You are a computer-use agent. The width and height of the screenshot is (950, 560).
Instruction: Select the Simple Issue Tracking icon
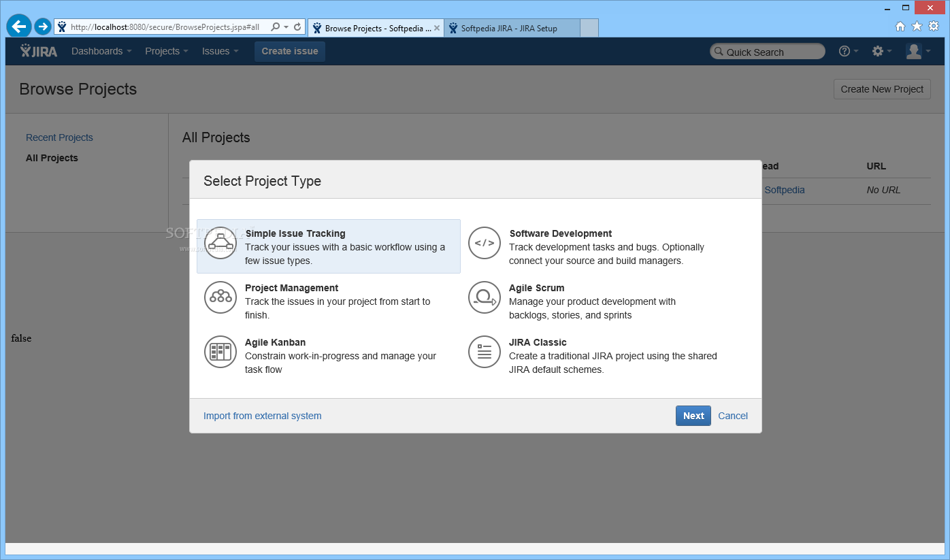(x=220, y=243)
